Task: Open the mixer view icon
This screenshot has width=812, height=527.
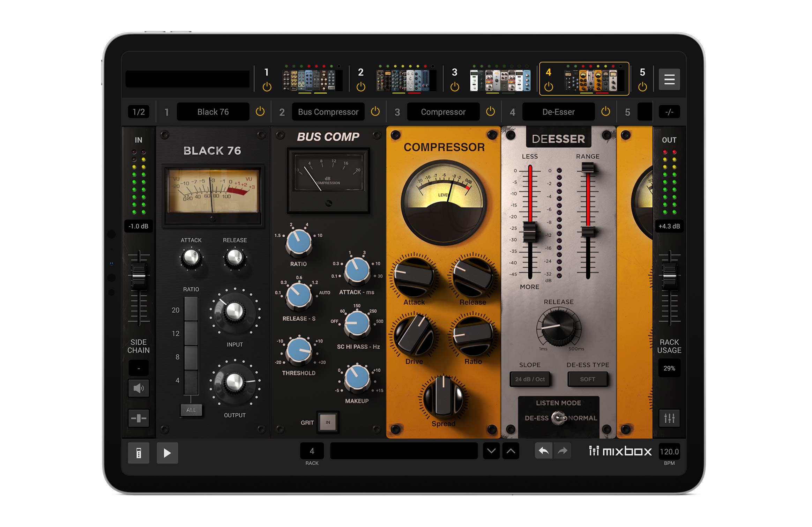Action: [669, 418]
